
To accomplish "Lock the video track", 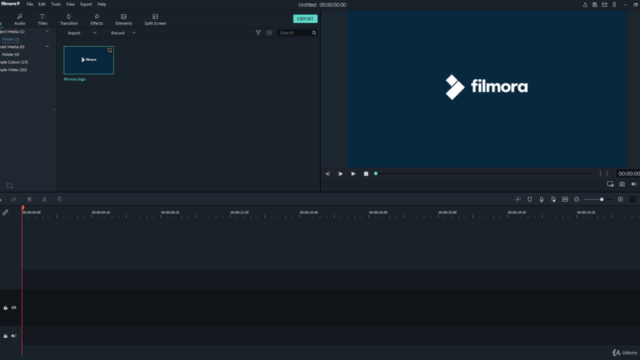I will pyautogui.click(x=5, y=308).
